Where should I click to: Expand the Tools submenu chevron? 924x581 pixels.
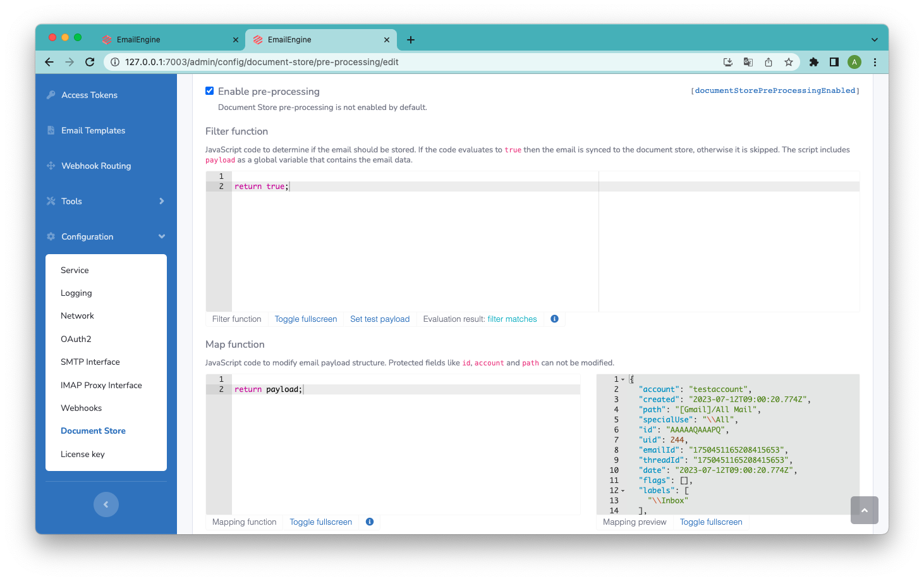pos(162,201)
